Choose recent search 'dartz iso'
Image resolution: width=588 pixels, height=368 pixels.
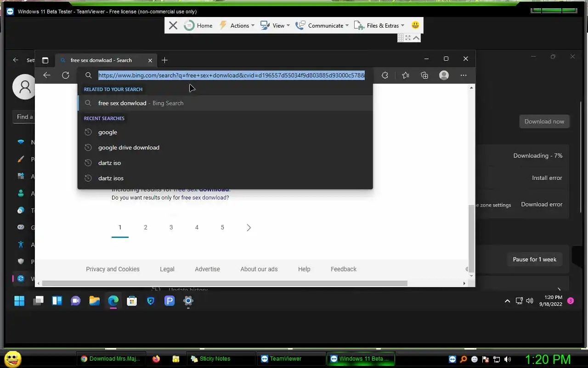click(x=225, y=163)
